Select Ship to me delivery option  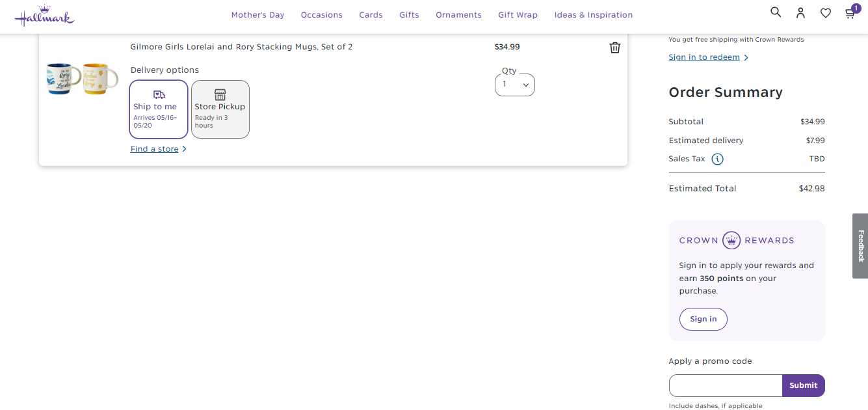click(159, 109)
